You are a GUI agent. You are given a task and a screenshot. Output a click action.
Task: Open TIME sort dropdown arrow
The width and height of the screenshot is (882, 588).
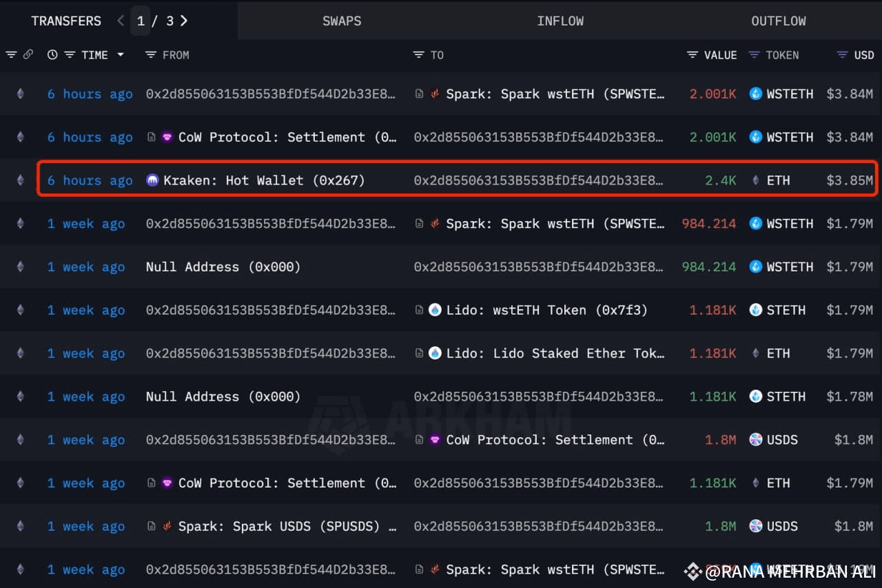pos(121,54)
